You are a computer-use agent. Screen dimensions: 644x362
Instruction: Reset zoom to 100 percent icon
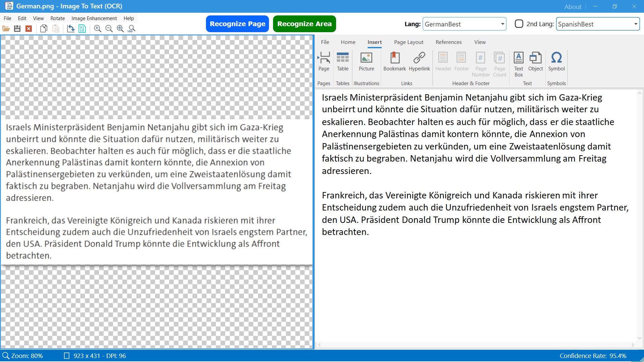tap(131, 29)
